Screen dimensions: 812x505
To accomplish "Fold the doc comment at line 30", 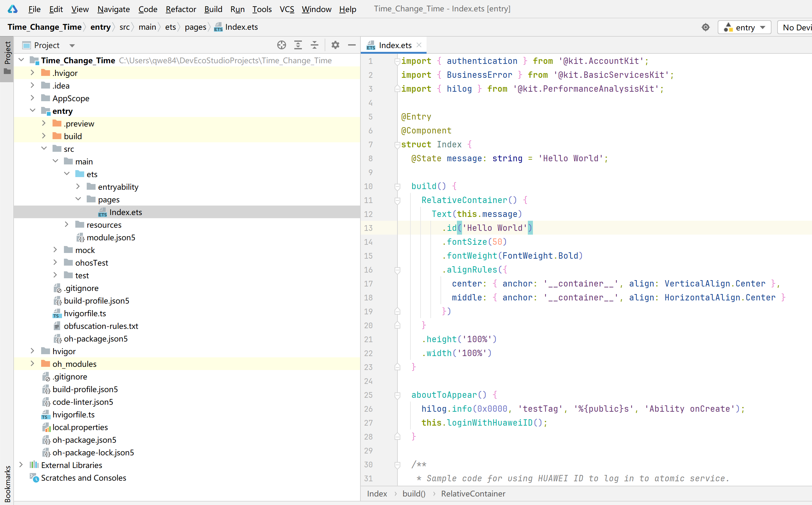I will [x=397, y=465].
